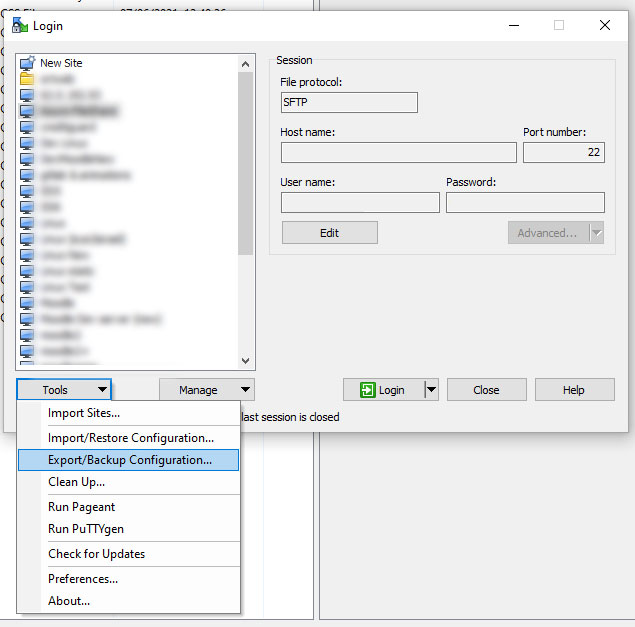Select the New Site entry

tap(61, 63)
